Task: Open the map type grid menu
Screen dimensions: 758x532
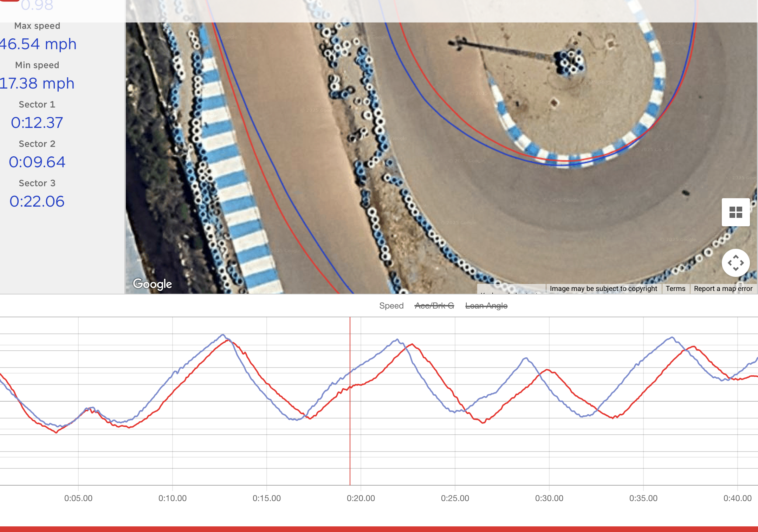Action: click(x=735, y=212)
